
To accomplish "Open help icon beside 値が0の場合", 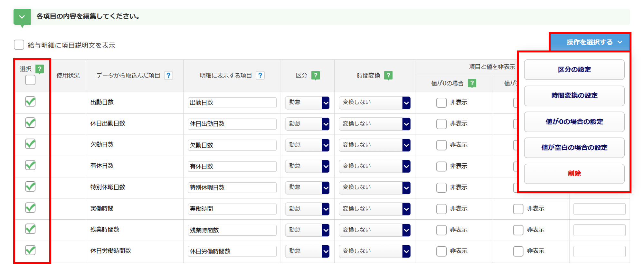I will pos(472,83).
